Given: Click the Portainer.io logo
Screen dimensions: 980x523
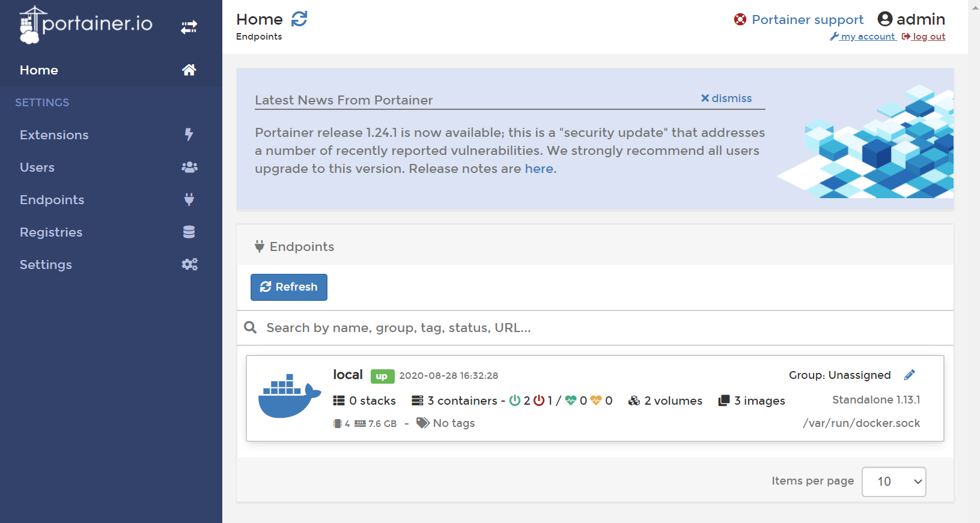Looking at the screenshot, I should pyautogui.click(x=86, y=25).
